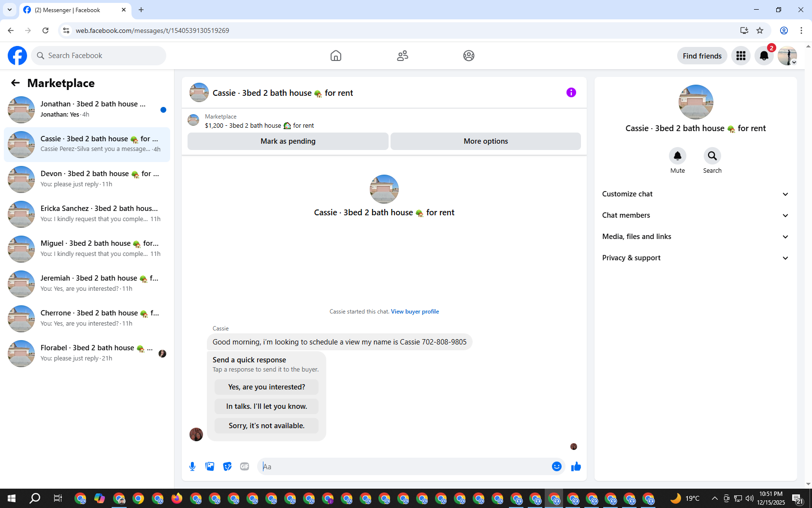Reload the page in the browser
The width and height of the screenshot is (812, 508).
click(45, 30)
